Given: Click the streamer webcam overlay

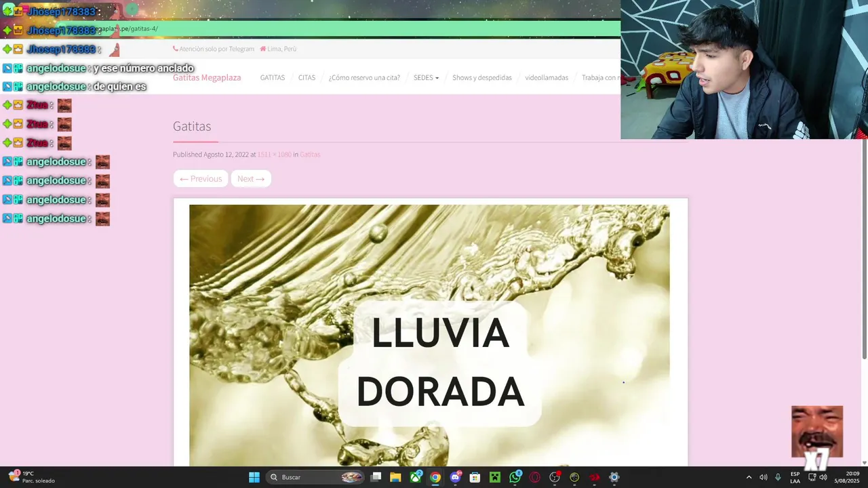Looking at the screenshot, I should tap(744, 69).
